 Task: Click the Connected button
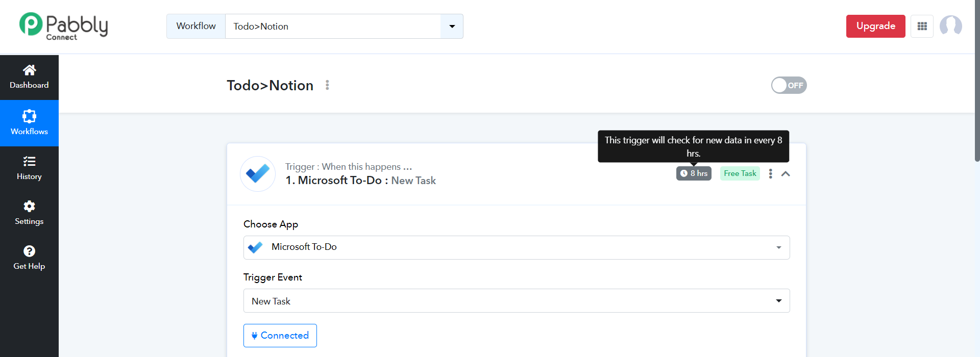(x=280, y=336)
